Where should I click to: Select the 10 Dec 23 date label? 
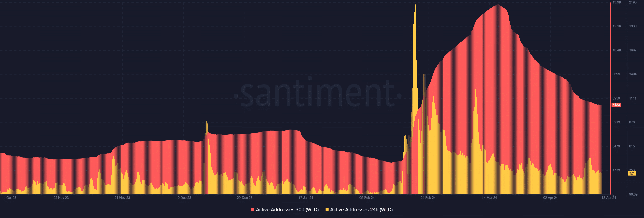183,198
